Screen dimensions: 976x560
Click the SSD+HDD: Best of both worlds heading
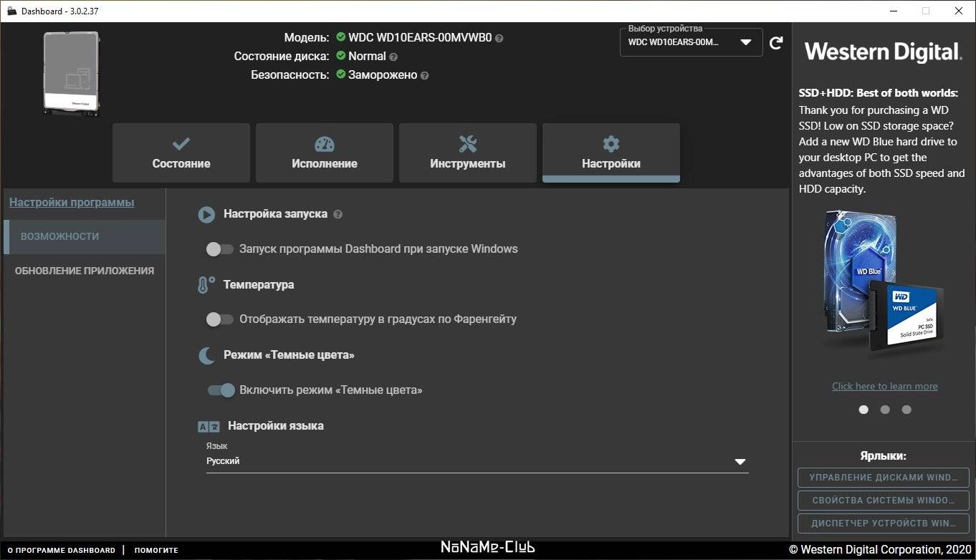click(878, 93)
